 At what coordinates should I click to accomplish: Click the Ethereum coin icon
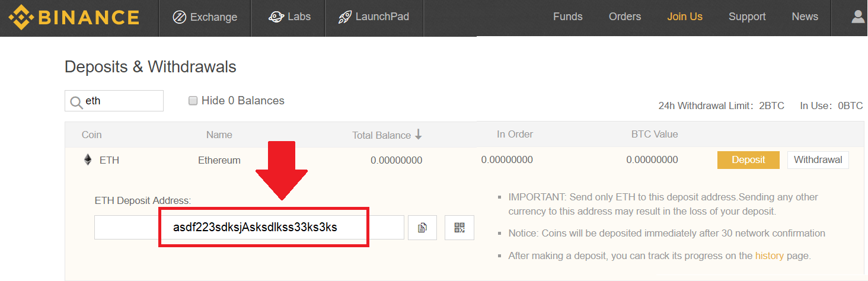(x=88, y=159)
